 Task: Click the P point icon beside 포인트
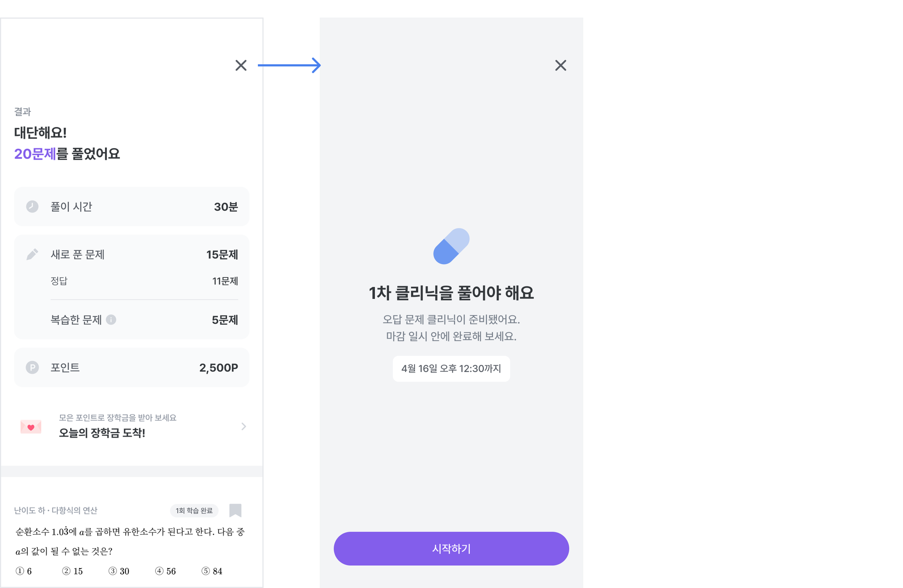(32, 367)
